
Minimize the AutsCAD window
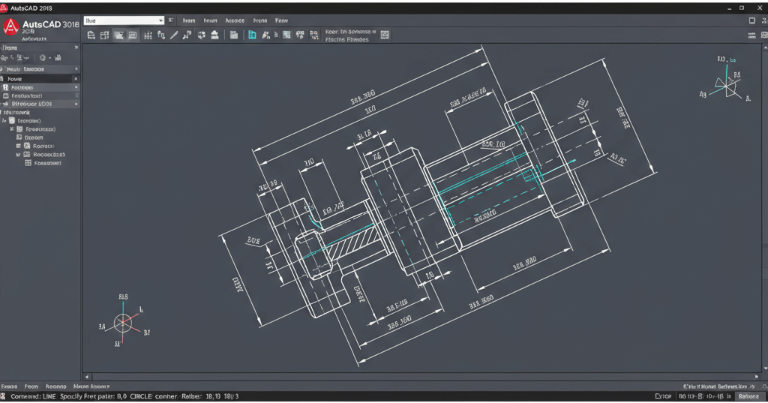coord(729,8)
